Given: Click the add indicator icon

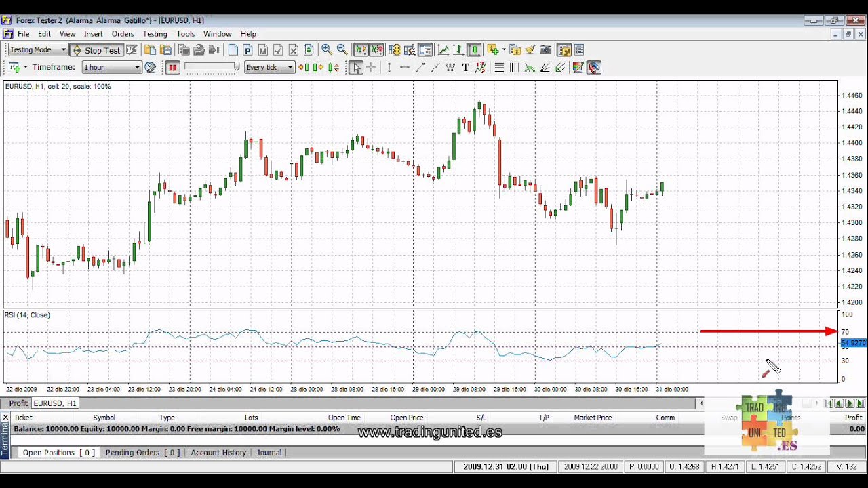Looking at the screenshot, I should (x=493, y=49).
